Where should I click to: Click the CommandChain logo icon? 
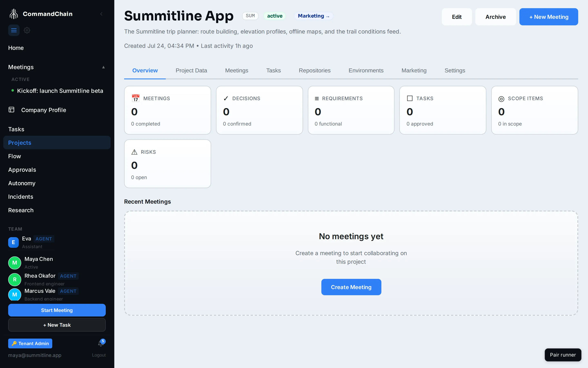tap(14, 14)
